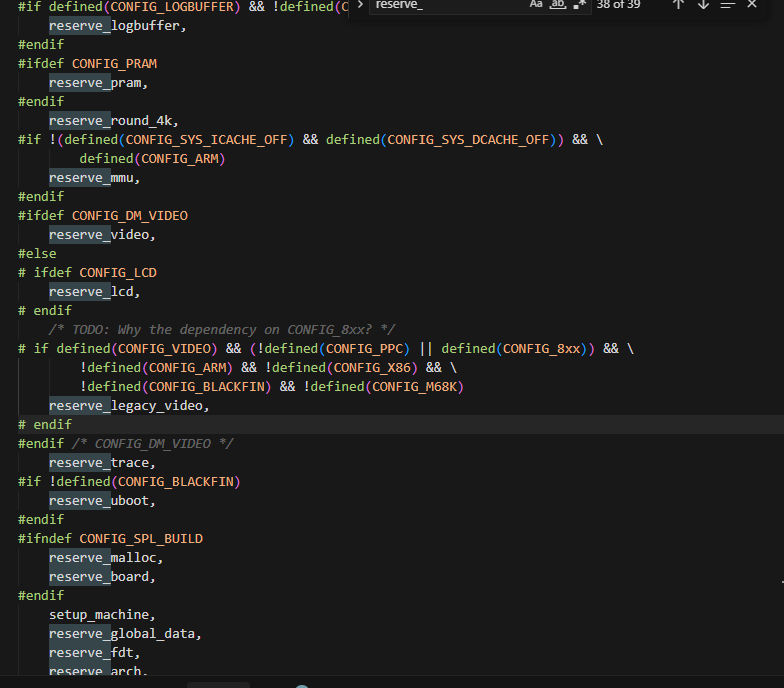The height and width of the screenshot is (688, 784).
Task: Click on reserve_legacy_video entry
Action: click(x=129, y=406)
